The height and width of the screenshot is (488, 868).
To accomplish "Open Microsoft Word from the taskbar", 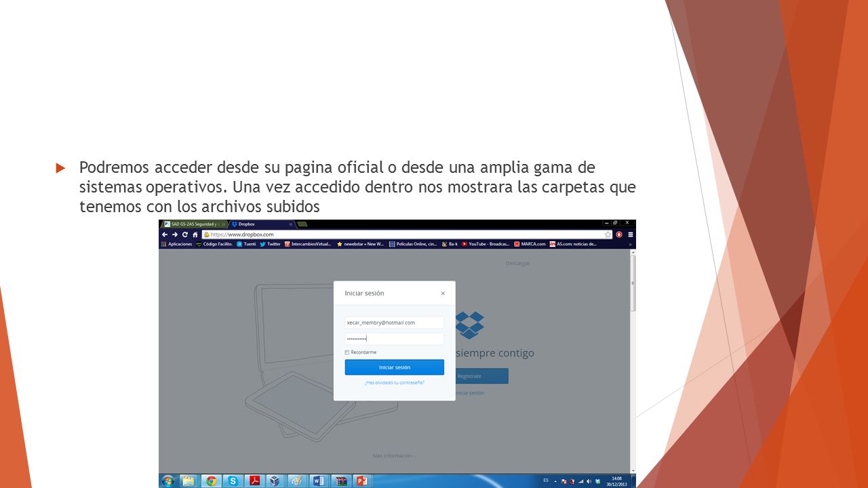I will (318, 481).
